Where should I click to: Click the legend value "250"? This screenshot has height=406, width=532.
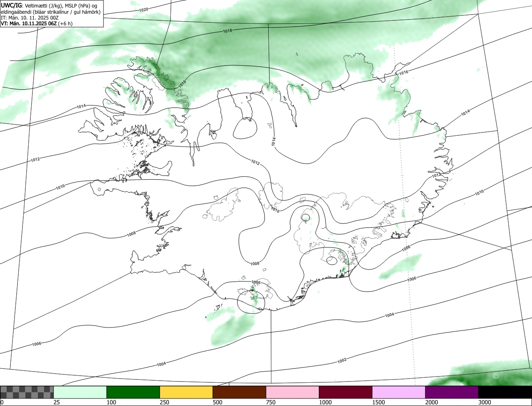tap(165, 402)
